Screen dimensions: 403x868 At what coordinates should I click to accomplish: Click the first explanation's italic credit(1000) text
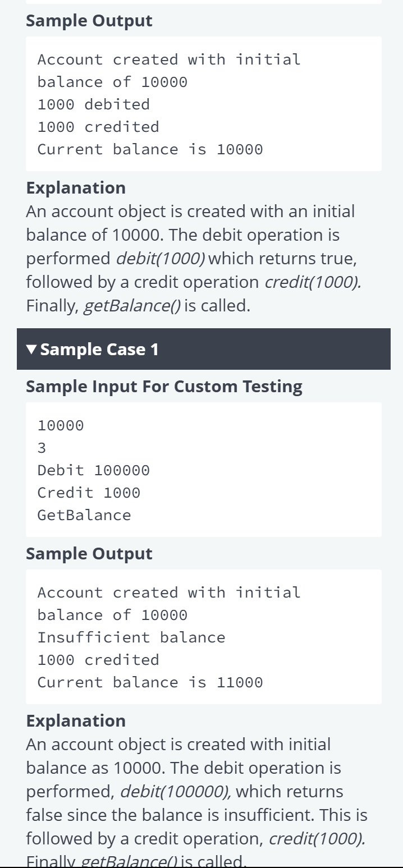pyautogui.click(x=313, y=282)
